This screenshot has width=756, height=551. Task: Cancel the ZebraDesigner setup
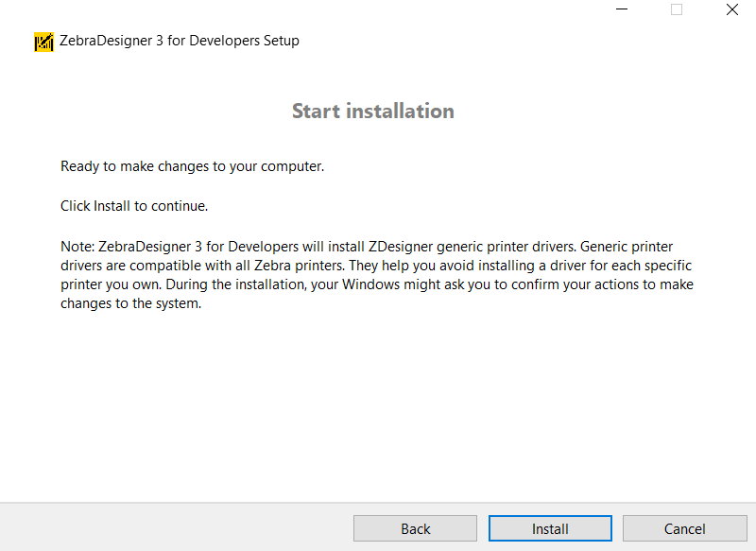pyautogui.click(x=684, y=528)
